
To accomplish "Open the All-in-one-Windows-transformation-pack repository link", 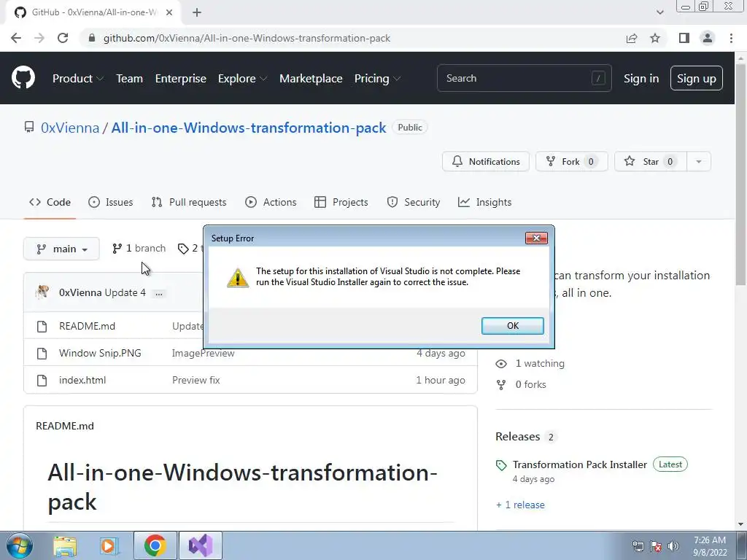I will coord(249,128).
